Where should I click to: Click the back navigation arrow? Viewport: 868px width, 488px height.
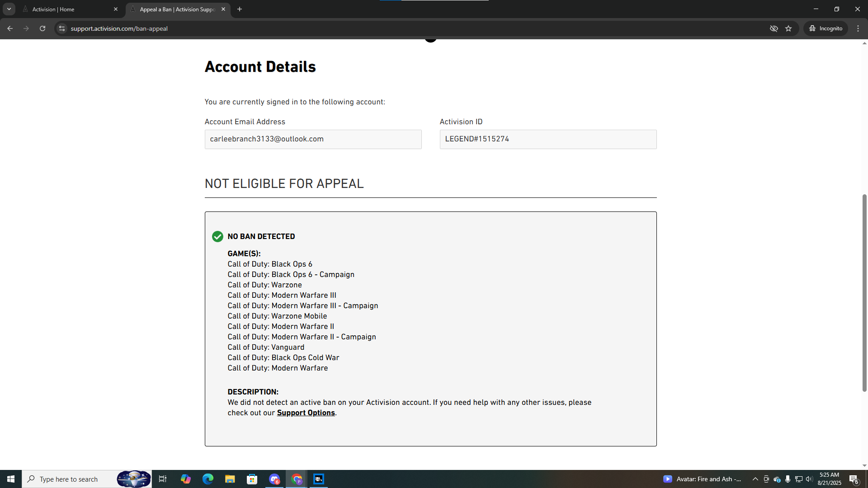(x=10, y=28)
